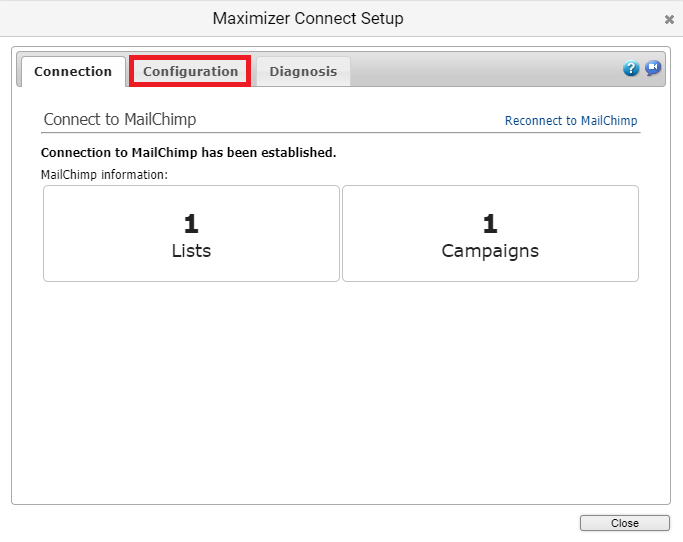This screenshot has width=683, height=542.
Task: Click the "MailChimp information:" label
Action: [104, 175]
